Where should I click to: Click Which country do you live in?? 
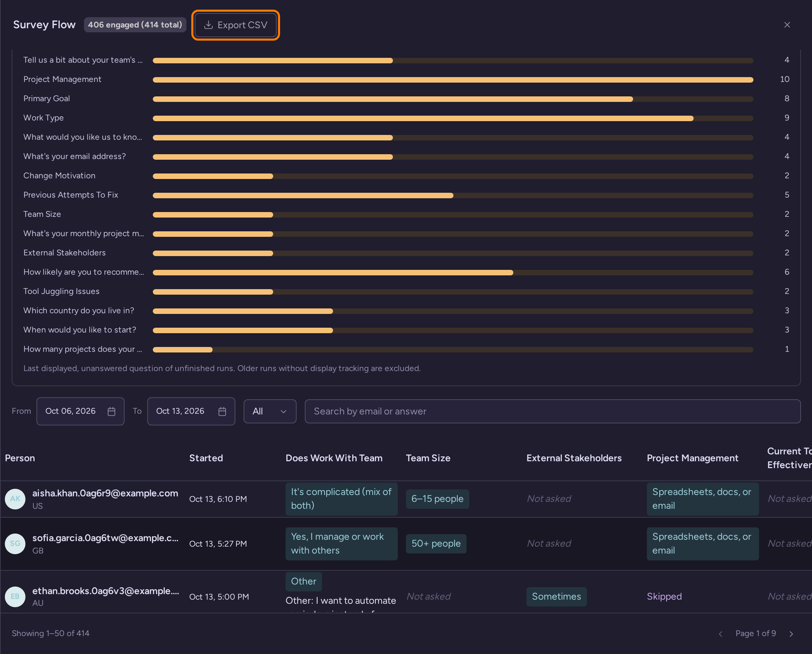79,310
